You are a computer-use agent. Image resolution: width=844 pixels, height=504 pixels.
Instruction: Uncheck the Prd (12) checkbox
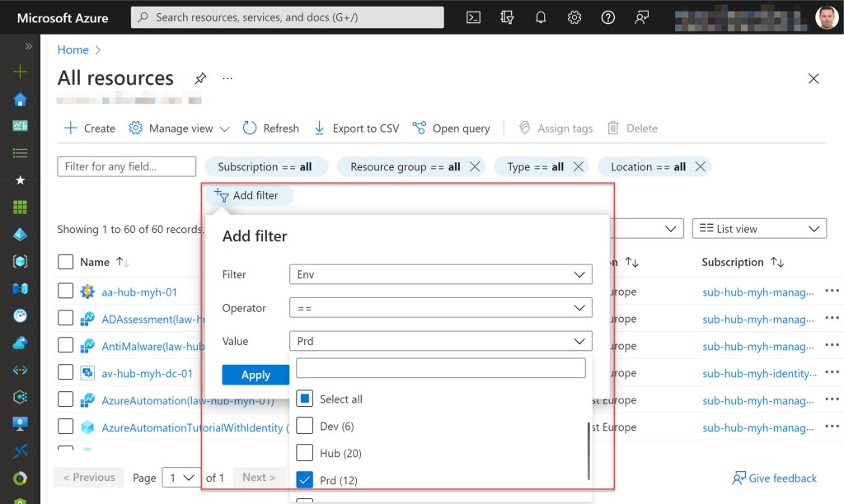click(305, 480)
